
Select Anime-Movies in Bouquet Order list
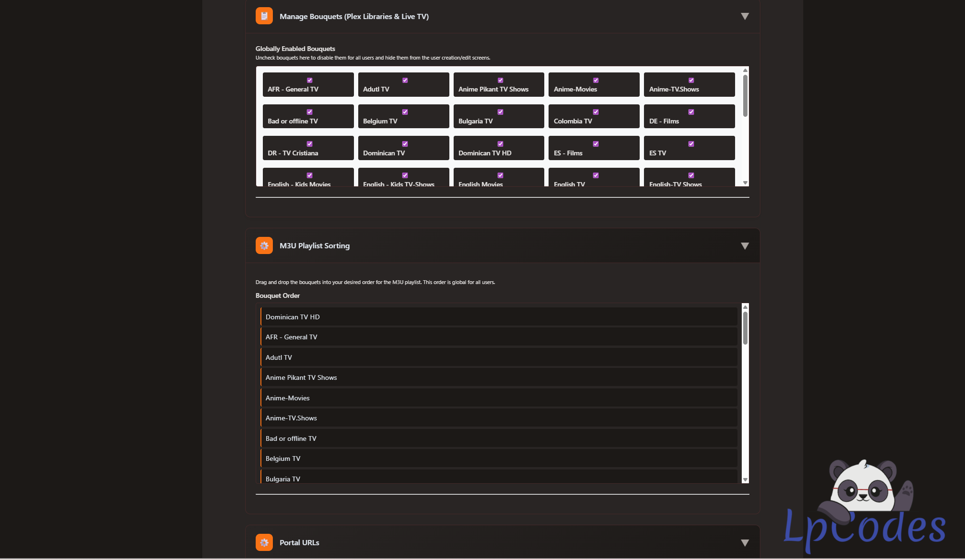[498, 398]
